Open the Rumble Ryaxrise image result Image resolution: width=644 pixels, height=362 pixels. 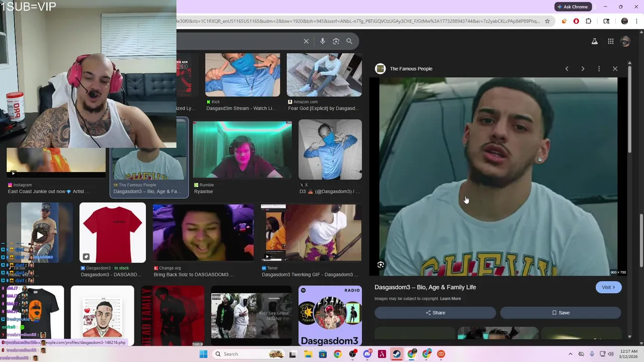tap(242, 150)
